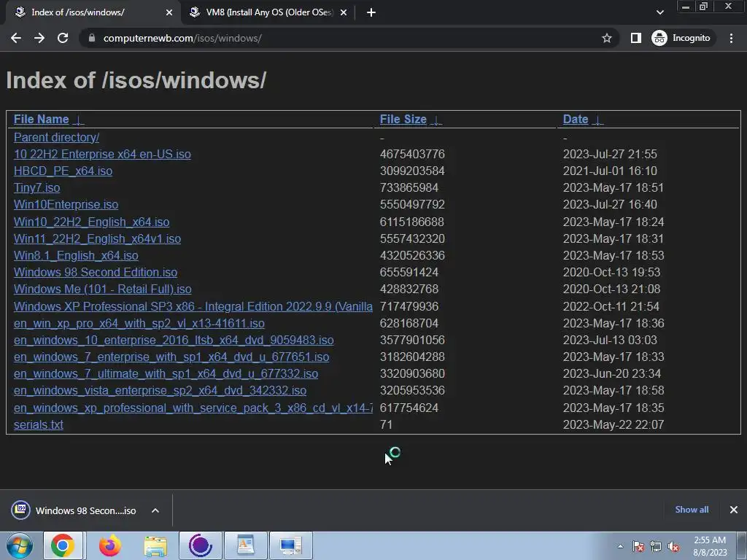Click the Action Center flag tray icon

(638, 547)
